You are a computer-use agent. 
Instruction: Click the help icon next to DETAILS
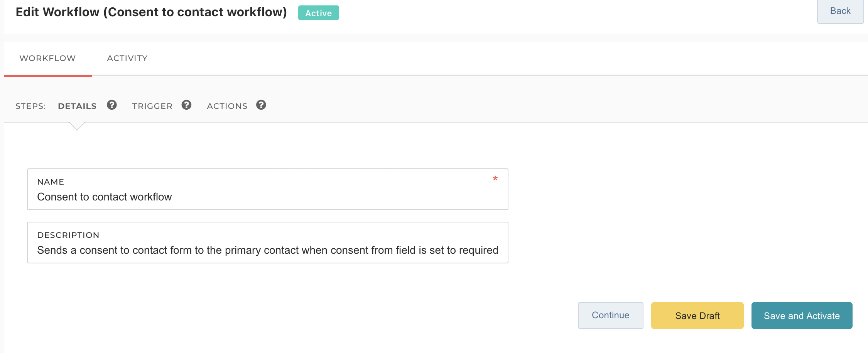point(112,105)
